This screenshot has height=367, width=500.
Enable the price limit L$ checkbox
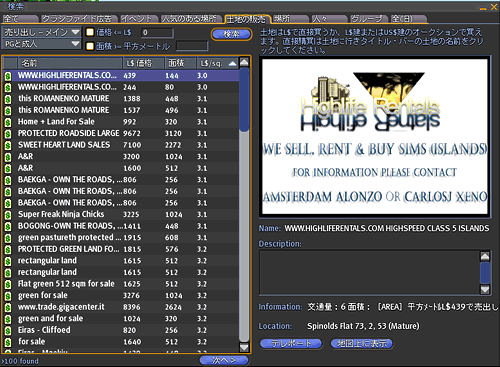(x=90, y=32)
